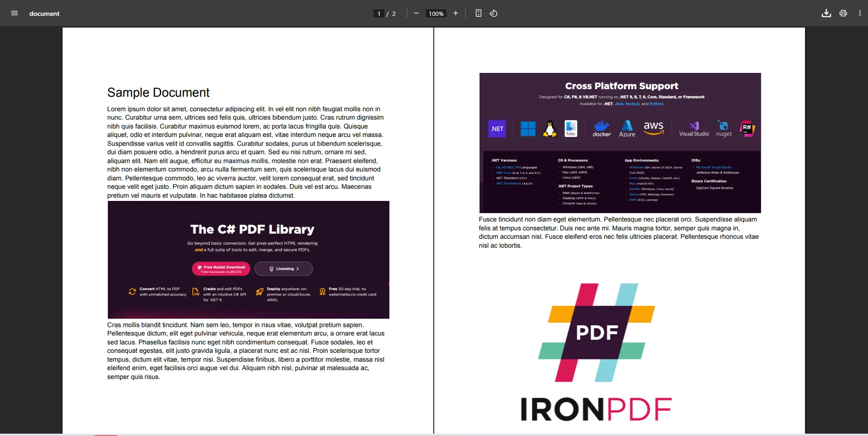Screen dimensions: 868x436
Task: Print the document
Action: [843, 14]
